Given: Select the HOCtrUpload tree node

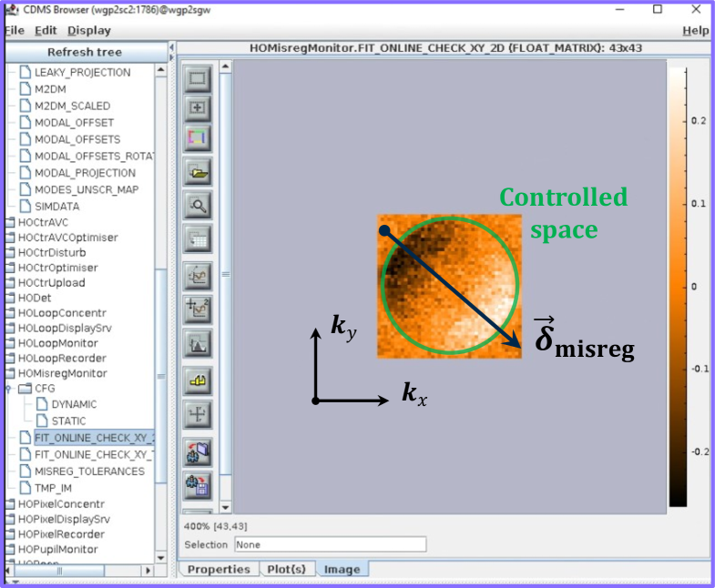Looking at the screenshot, I should (52, 282).
